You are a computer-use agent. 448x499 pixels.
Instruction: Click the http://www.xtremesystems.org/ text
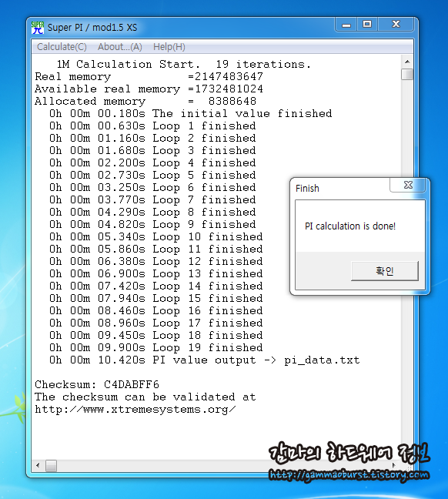tap(135, 409)
